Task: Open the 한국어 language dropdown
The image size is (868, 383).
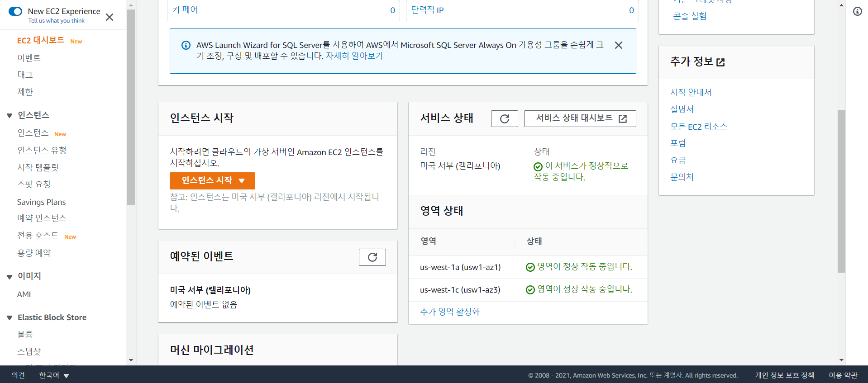Action: pyautogui.click(x=54, y=375)
